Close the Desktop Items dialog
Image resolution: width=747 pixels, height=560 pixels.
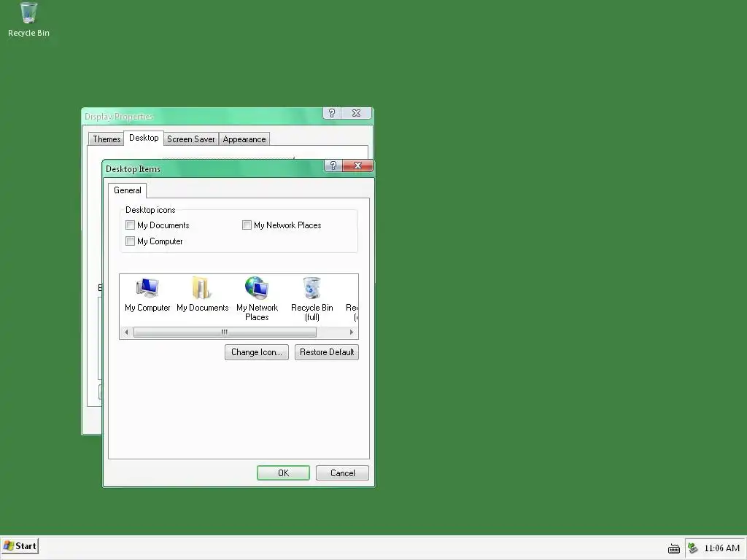point(357,166)
